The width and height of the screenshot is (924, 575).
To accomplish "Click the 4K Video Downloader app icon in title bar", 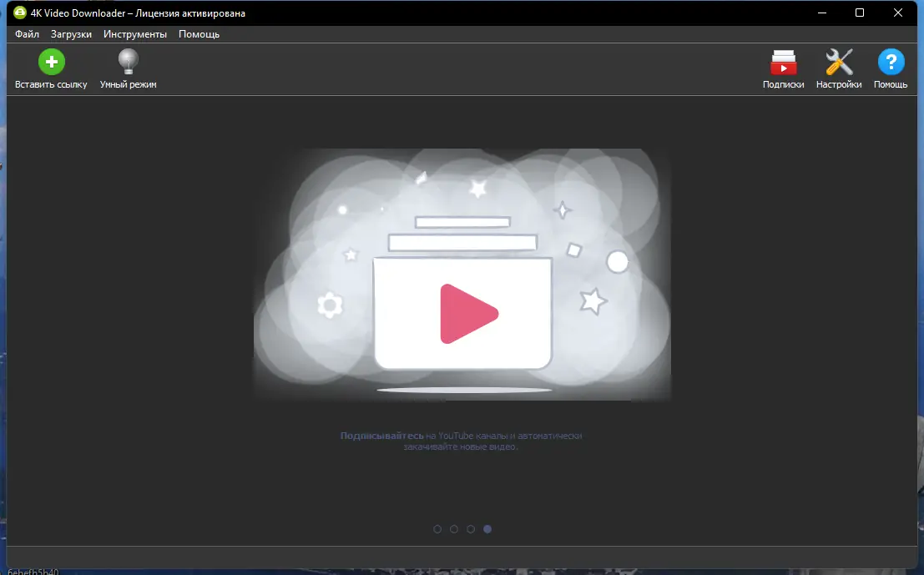I will click(20, 13).
